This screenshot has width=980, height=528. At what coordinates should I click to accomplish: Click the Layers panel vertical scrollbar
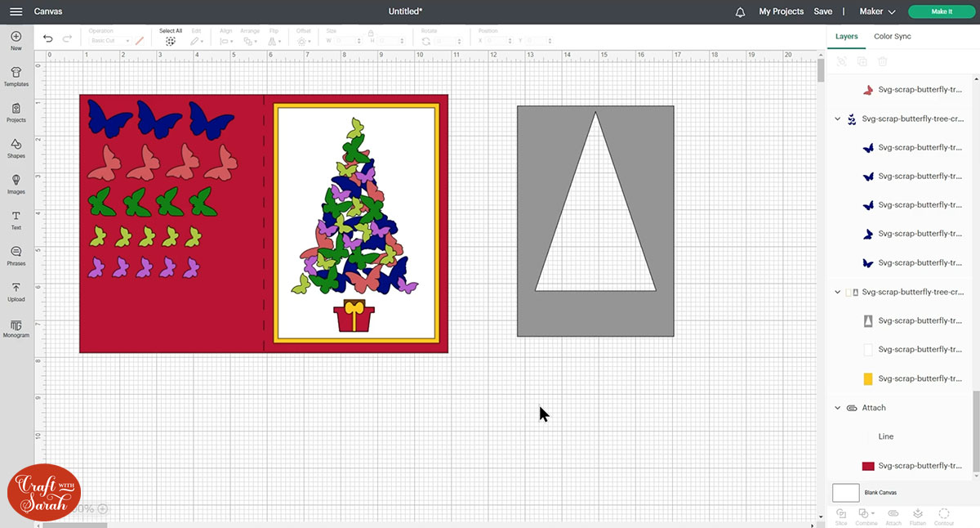(977, 430)
